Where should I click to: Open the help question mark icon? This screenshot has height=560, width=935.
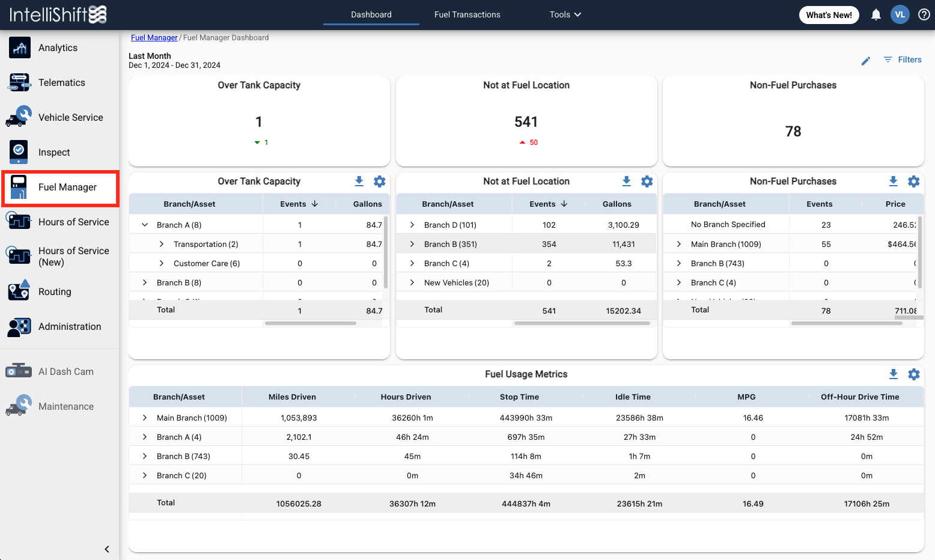click(924, 14)
